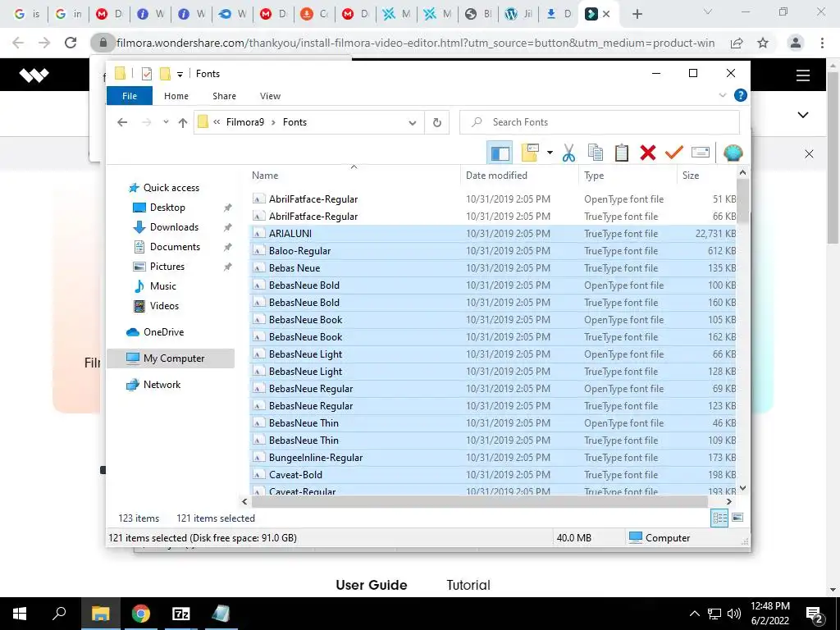Open Chrome from the taskbar
840x630 pixels.
pyautogui.click(x=141, y=614)
